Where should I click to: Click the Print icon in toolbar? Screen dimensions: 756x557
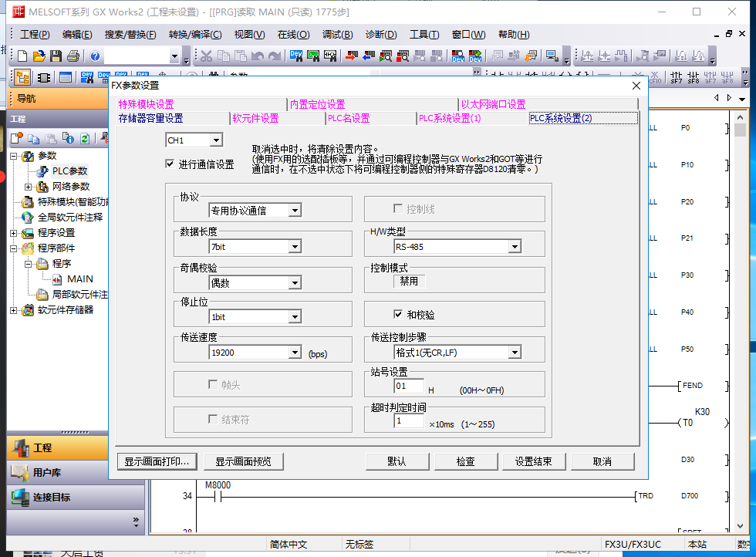click(x=73, y=56)
